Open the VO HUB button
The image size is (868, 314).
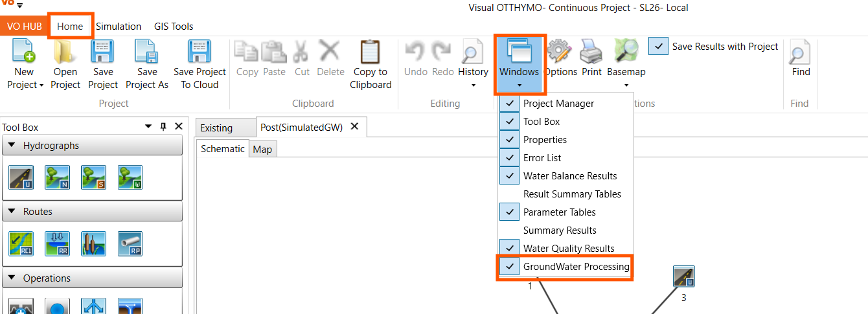(x=25, y=27)
